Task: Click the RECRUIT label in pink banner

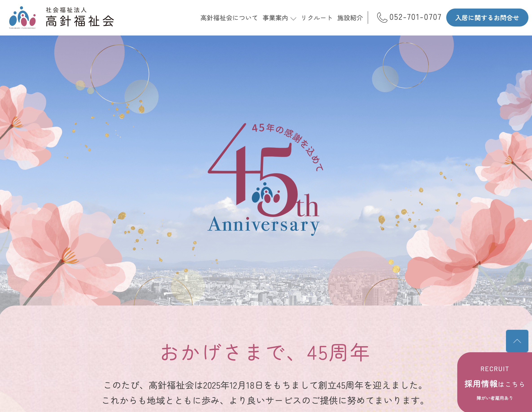Action: pos(495,369)
